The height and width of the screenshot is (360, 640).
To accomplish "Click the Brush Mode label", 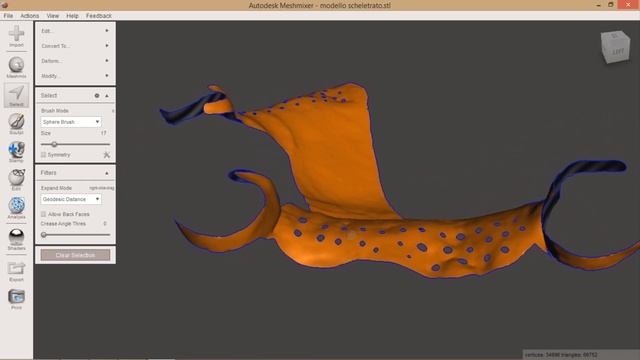I will 55,111.
